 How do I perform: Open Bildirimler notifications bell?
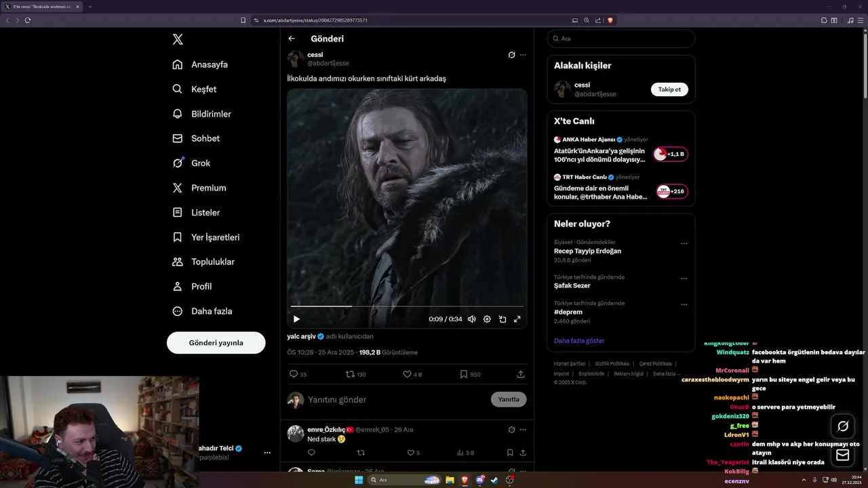point(177,114)
